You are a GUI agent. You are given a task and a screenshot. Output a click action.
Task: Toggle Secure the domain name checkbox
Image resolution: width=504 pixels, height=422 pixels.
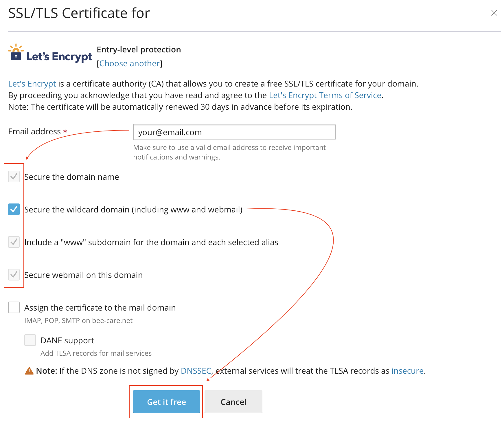click(14, 177)
